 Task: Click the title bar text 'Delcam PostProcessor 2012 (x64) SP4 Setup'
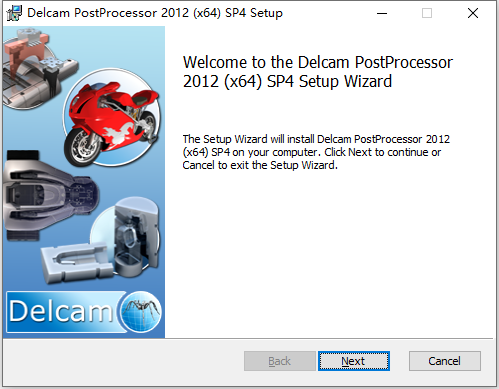pyautogui.click(x=155, y=13)
